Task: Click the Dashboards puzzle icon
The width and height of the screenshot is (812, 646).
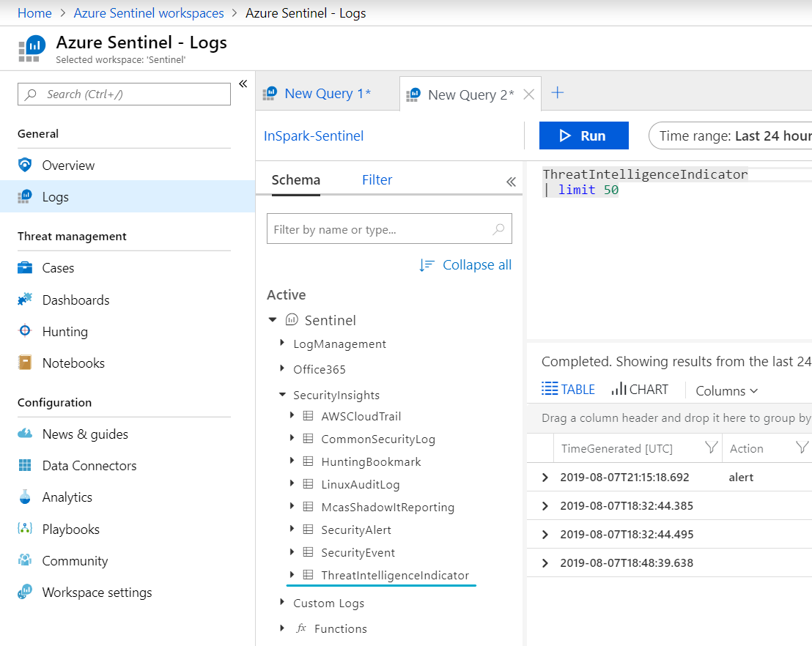Action: [24, 300]
